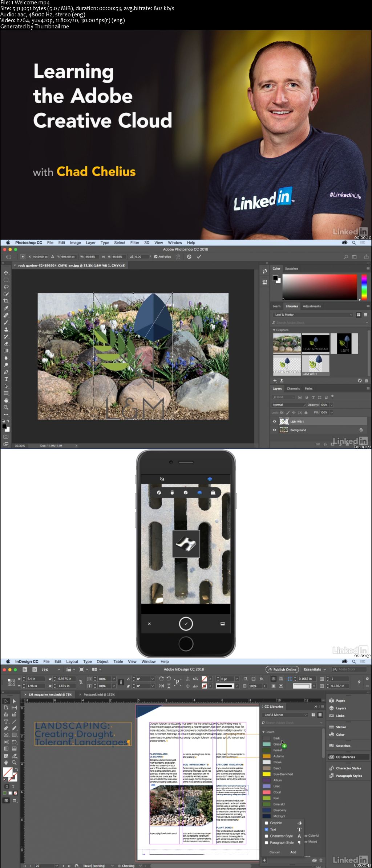Select the InDesign Type tool
372x868 pixels.
click(6, 721)
